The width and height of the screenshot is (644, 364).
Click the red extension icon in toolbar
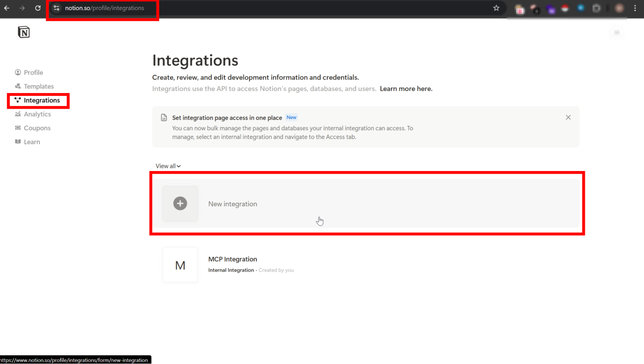tap(565, 8)
